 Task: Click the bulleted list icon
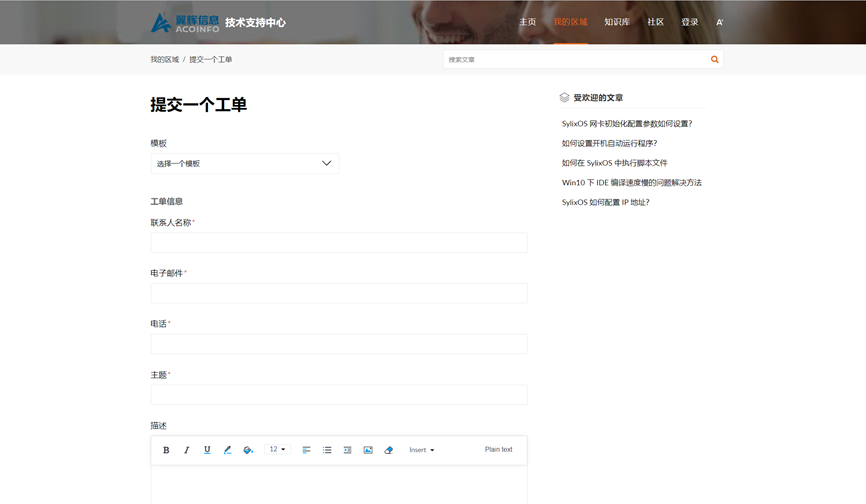point(327,450)
